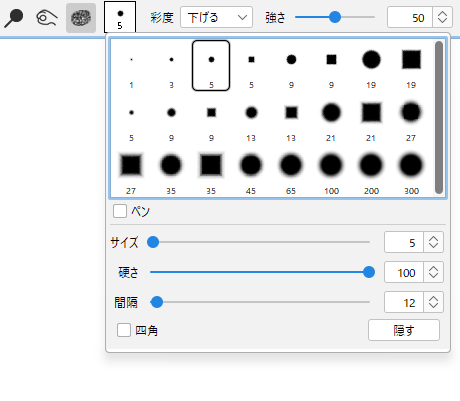
Task: Open the brush preview size 5 picker
Action: tap(120, 17)
